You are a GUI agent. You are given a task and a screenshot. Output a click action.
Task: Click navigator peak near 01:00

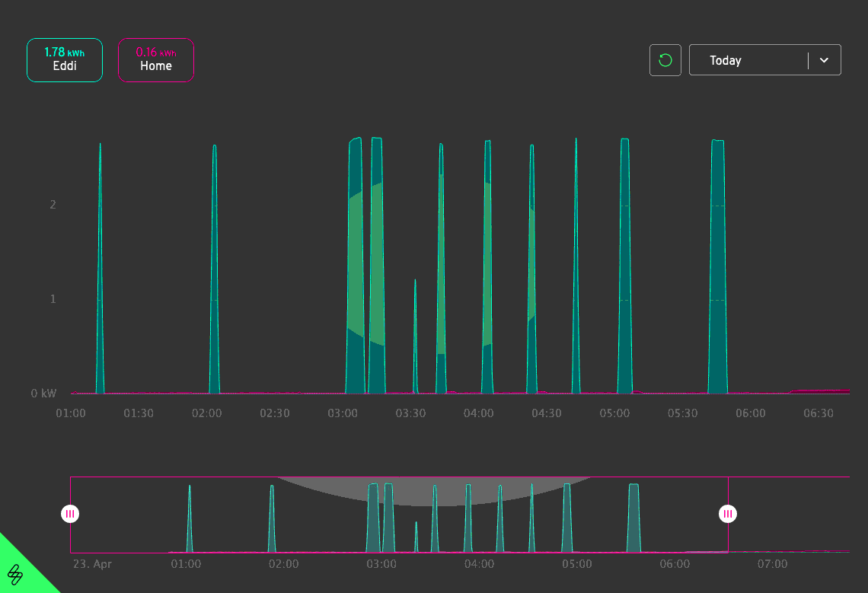(190, 525)
